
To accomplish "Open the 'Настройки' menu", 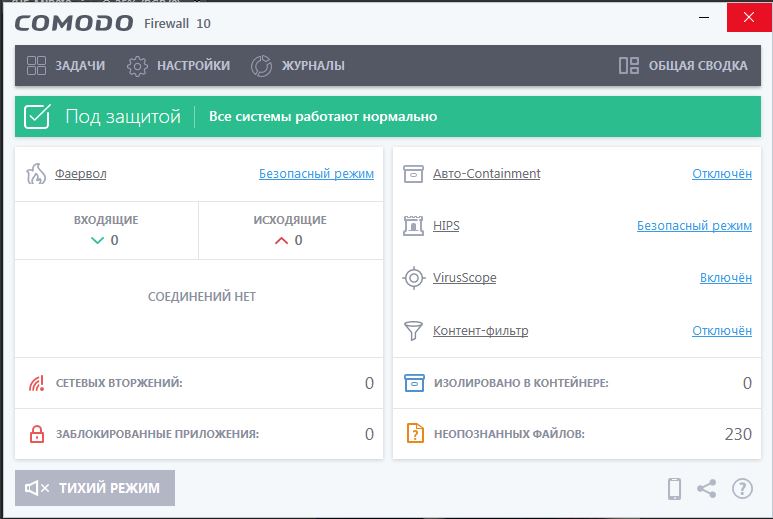I will [179, 66].
